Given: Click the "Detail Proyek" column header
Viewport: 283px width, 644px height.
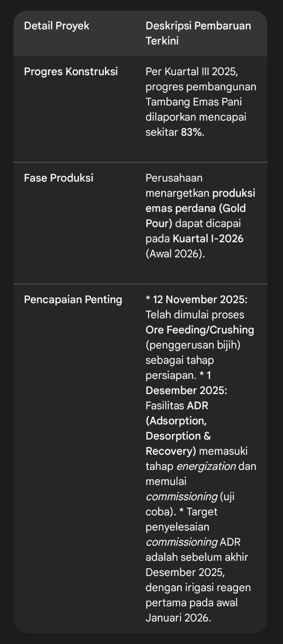Looking at the screenshot, I should [x=57, y=26].
